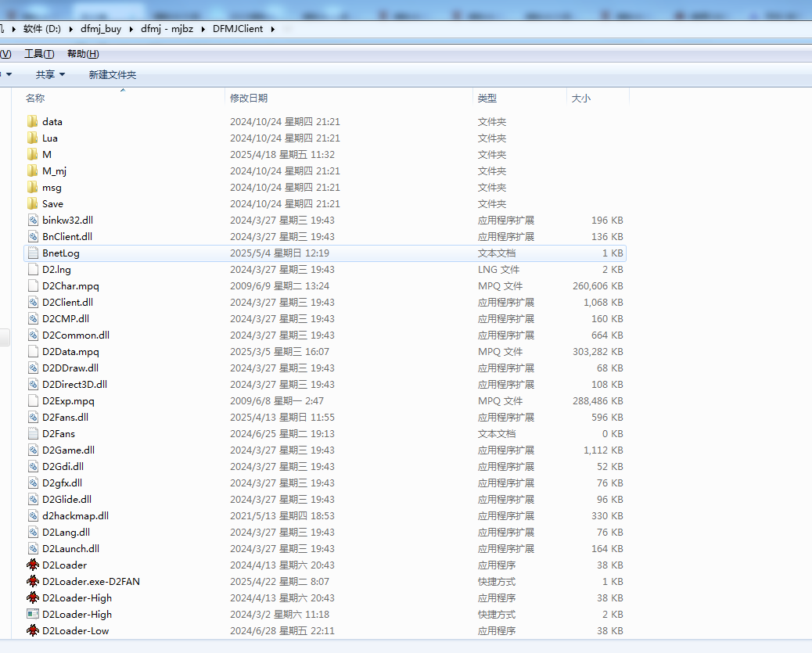
Task: Select the D2Glide.dll file name
Action: pyautogui.click(x=66, y=500)
